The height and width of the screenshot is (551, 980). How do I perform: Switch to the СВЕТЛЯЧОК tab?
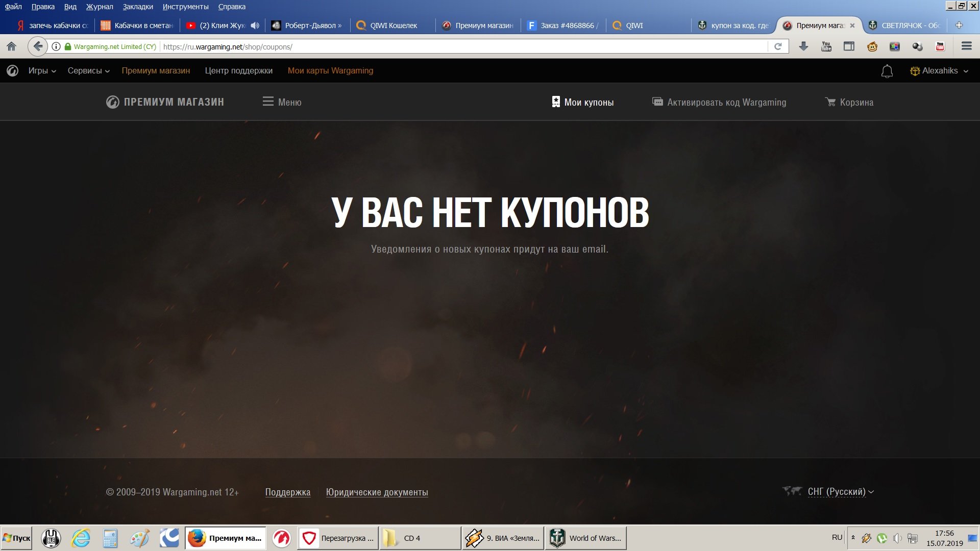tap(905, 26)
